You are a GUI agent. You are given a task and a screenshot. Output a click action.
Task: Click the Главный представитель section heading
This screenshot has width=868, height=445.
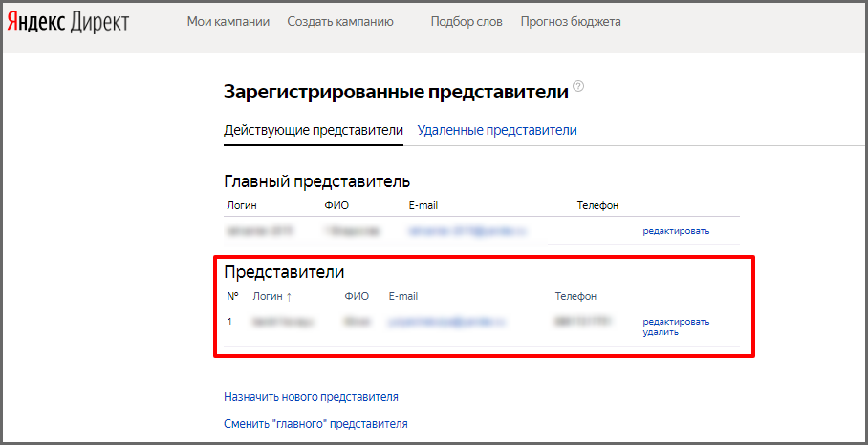316,181
